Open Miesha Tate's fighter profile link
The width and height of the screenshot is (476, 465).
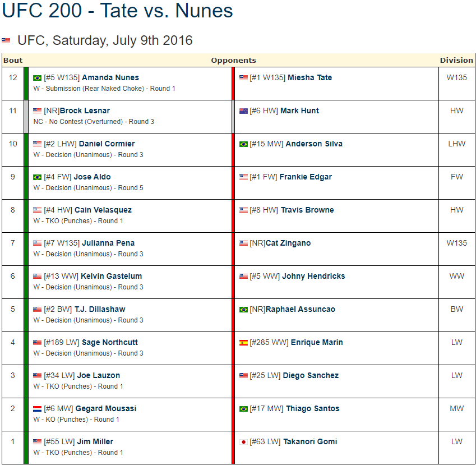(309, 78)
